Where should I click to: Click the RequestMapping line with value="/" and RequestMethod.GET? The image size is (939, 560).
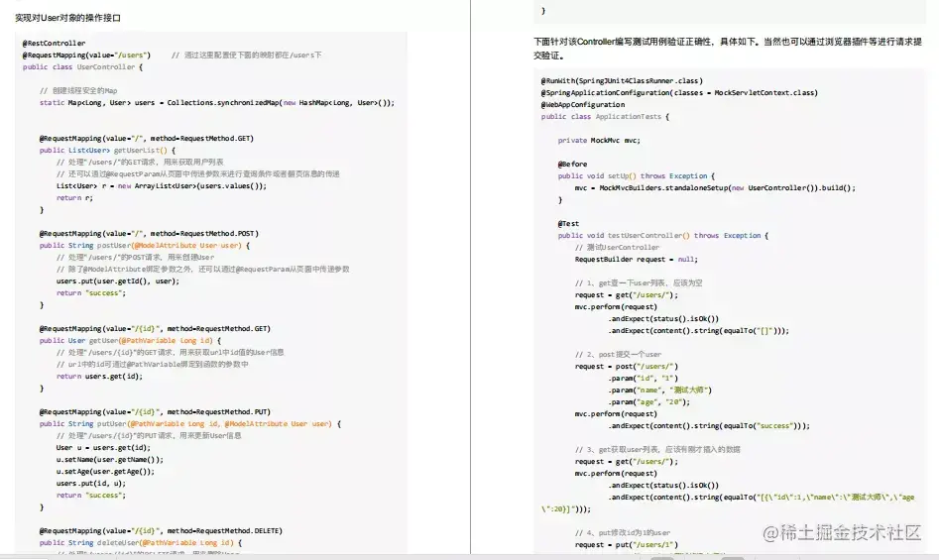(147, 138)
